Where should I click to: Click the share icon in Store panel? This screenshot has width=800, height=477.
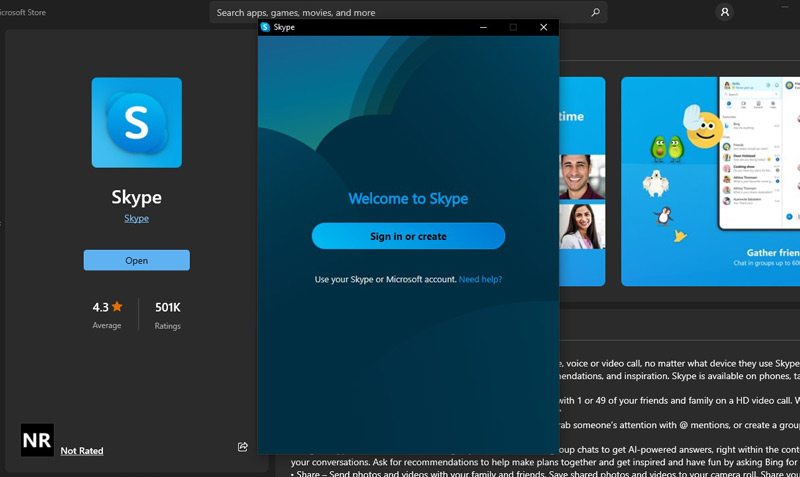tap(243, 447)
